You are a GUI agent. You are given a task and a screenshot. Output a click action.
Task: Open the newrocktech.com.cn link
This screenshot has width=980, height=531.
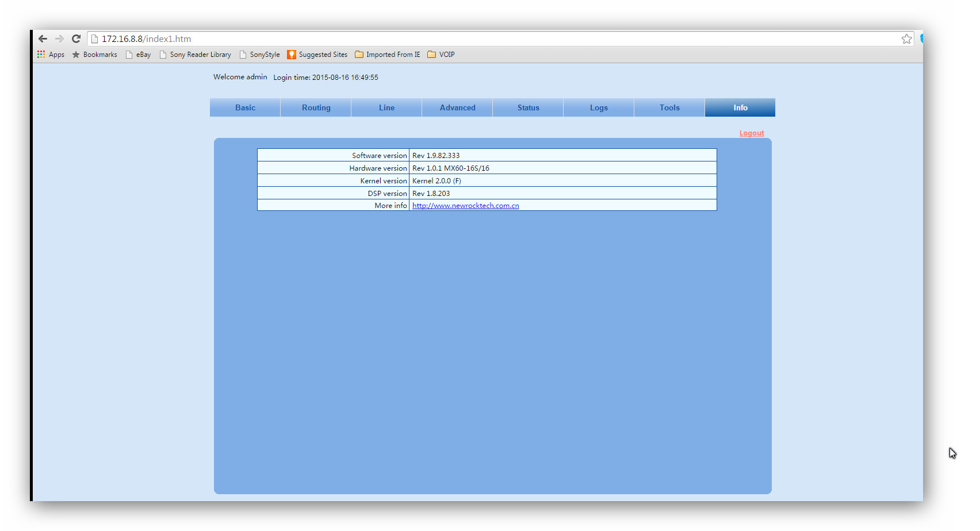(465, 206)
